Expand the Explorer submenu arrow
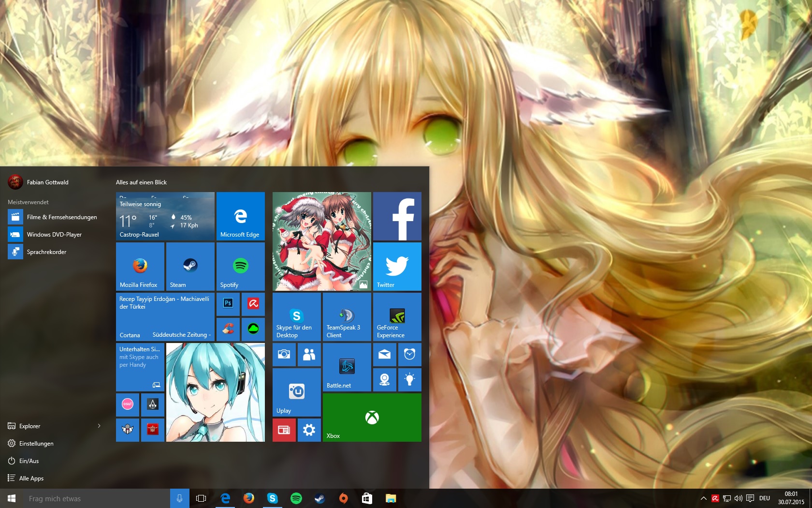812x508 pixels. pos(99,426)
